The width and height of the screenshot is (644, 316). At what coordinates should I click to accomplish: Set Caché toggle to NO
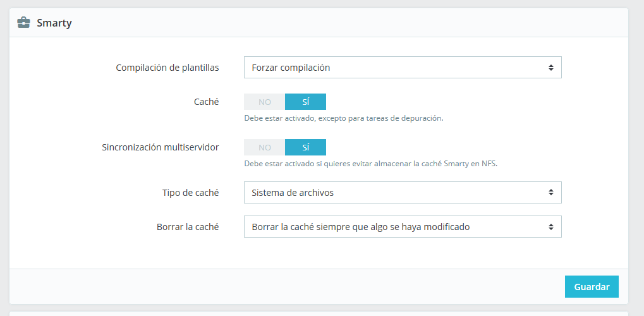click(265, 102)
